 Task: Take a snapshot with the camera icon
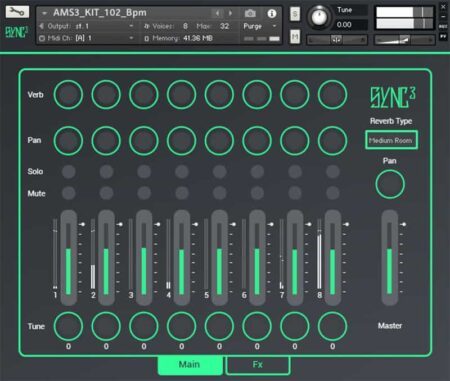click(x=250, y=13)
